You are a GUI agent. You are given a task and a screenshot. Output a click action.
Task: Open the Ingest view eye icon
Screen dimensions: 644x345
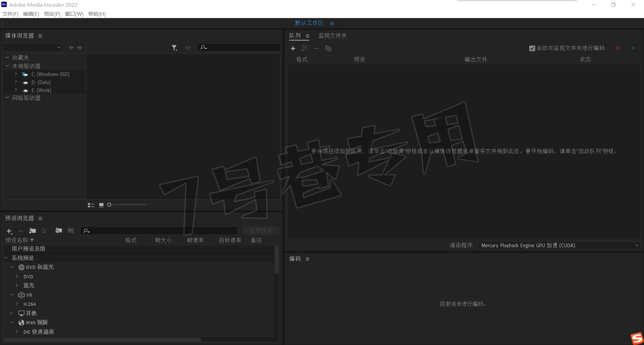(188, 48)
